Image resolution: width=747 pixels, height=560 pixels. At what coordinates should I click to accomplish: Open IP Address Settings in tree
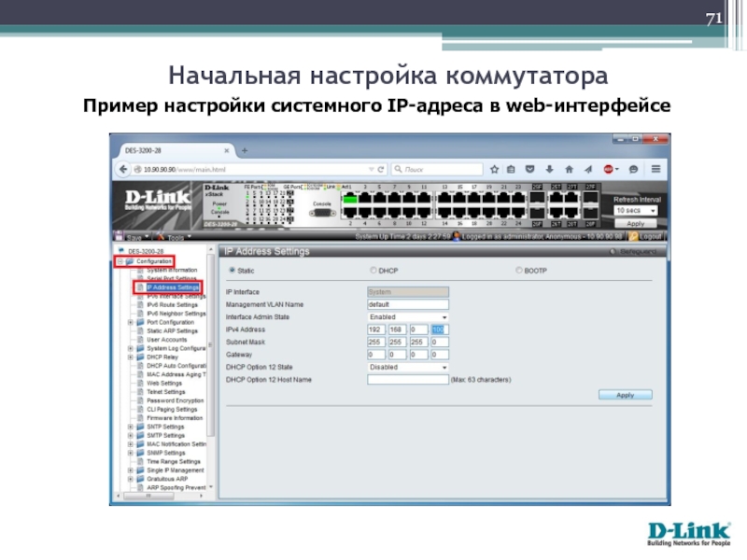(173, 287)
